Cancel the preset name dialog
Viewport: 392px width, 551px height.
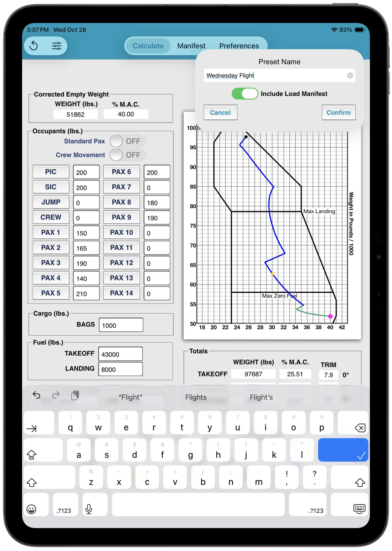coord(220,112)
